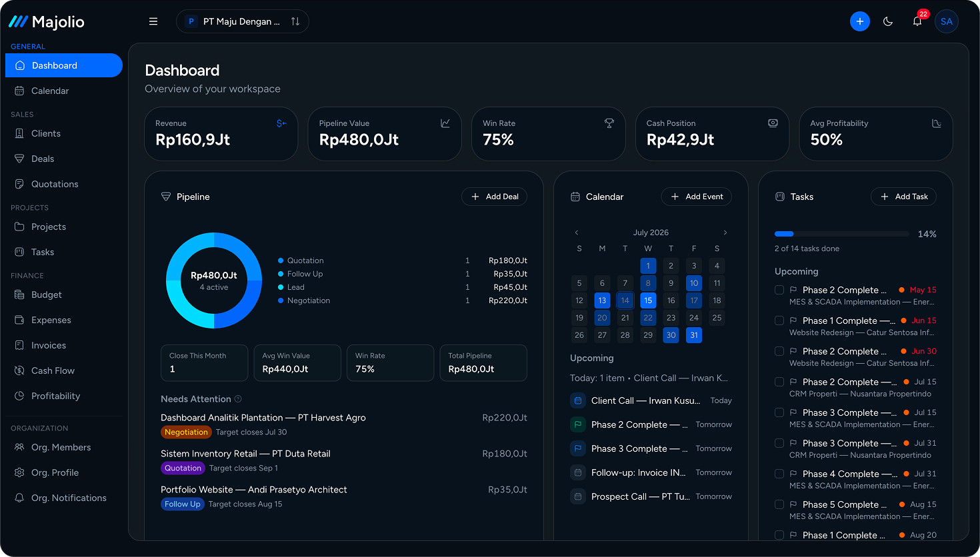Open the SA user avatar

pyautogui.click(x=947, y=21)
